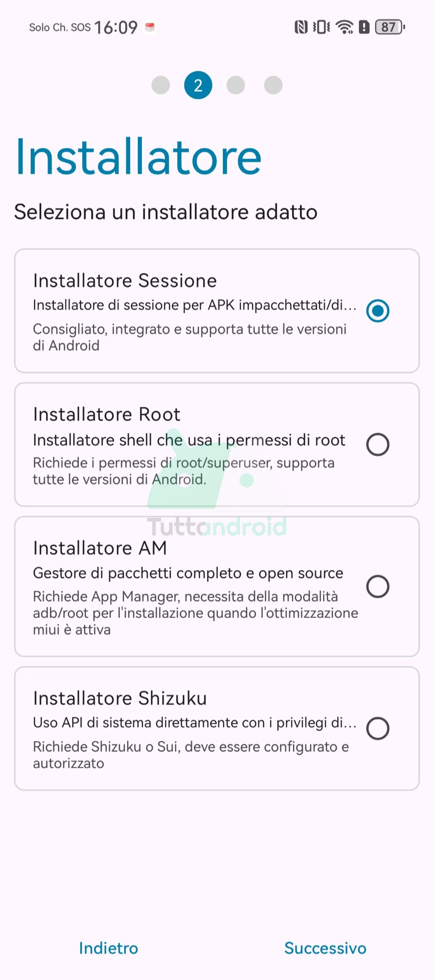Select the Installatore Sessione radio button
Screen dimensions: 434x980
377,310
